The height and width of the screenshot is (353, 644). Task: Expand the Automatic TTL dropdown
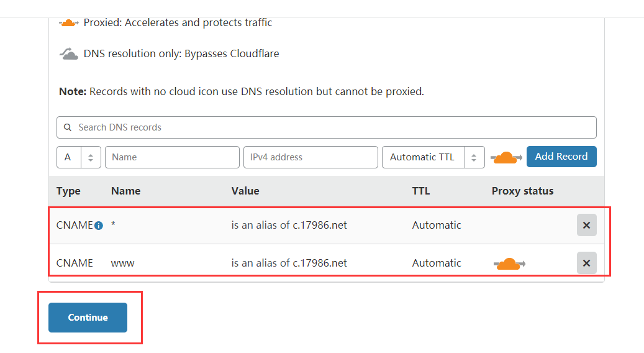pos(433,157)
